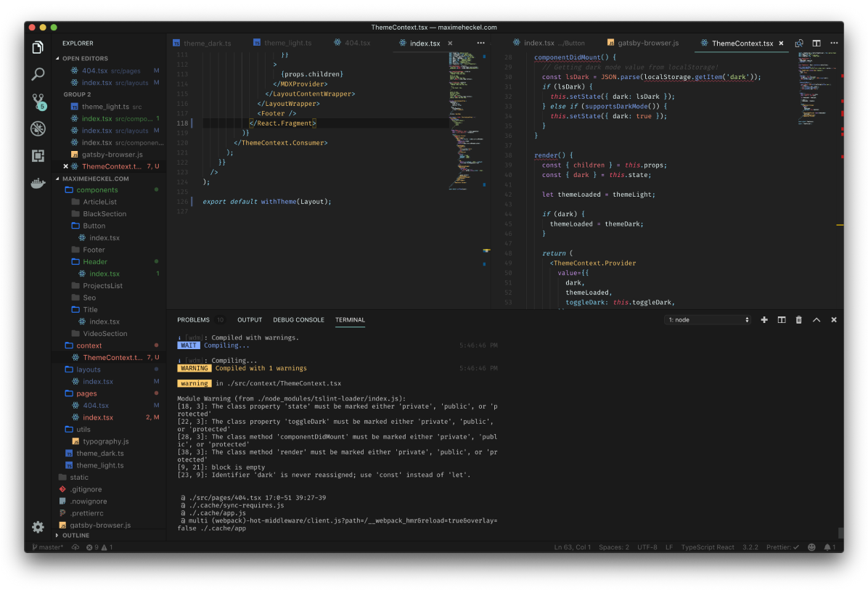Open the '1: node' terminal selector dropdown
This screenshot has width=868, height=593.
tap(708, 319)
